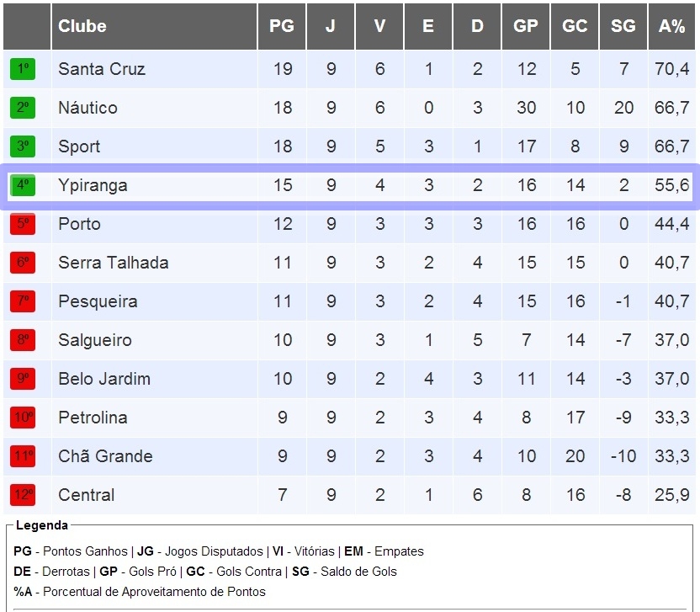Viewport: 700px width, 612px height.
Task: Select the A% column header
Action: (672, 26)
